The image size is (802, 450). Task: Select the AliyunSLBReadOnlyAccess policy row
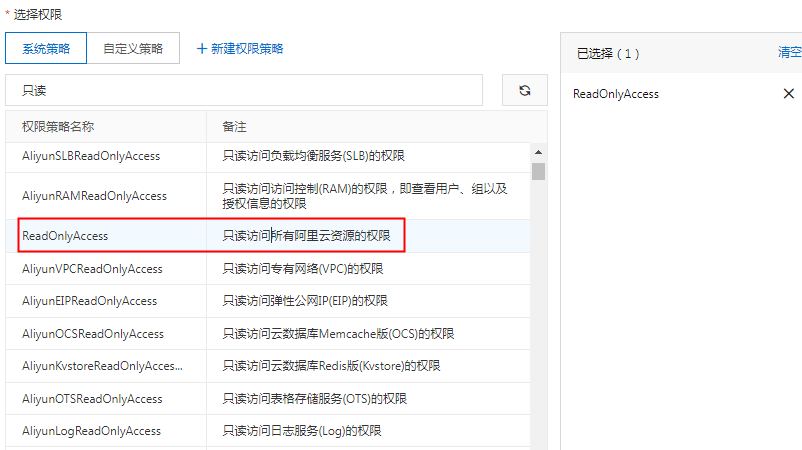tap(268, 156)
